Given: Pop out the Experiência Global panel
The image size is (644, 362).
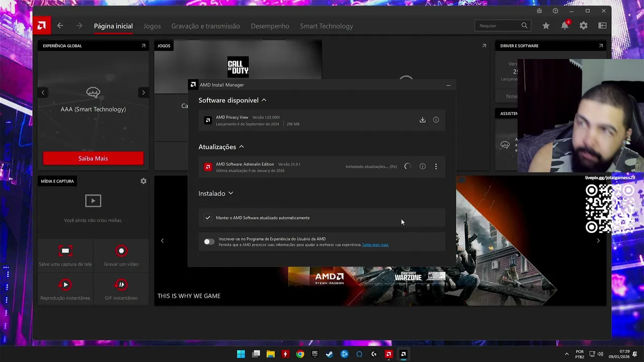Looking at the screenshot, I should point(143,46).
